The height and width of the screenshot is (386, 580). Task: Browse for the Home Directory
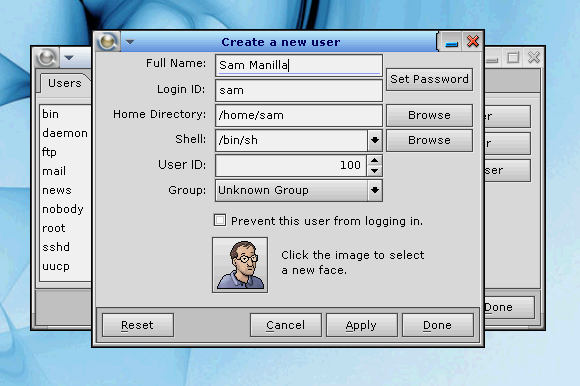pos(429,115)
